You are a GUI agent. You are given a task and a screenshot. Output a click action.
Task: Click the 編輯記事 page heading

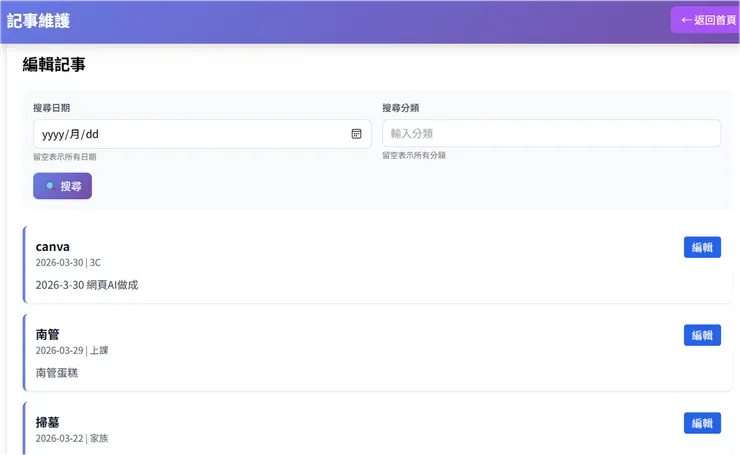[54, 64]
